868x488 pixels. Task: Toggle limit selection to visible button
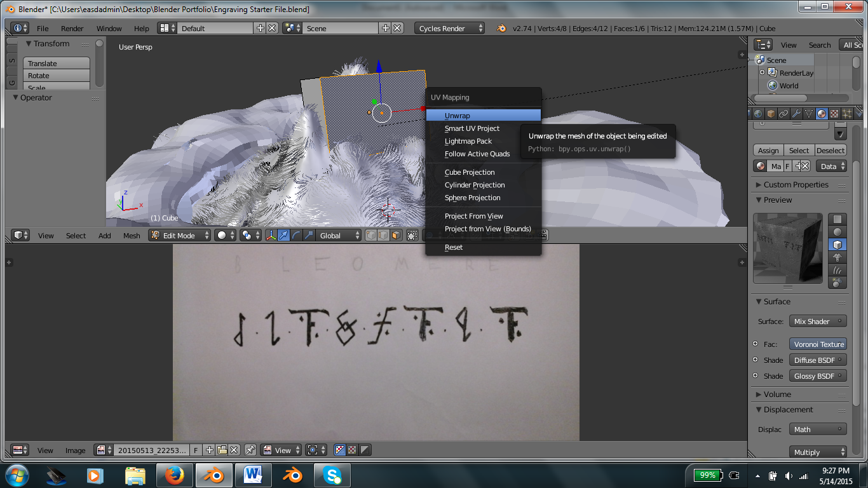(x=412, y=236)
